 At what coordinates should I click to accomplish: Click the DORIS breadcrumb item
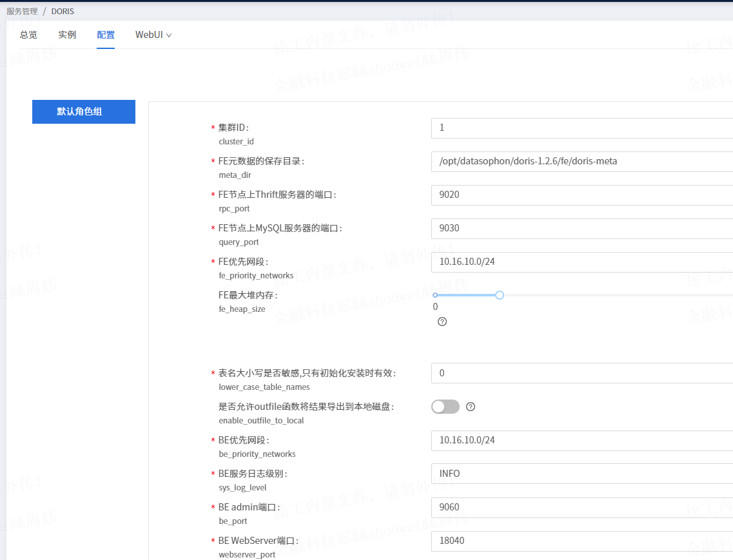point(63,11)
